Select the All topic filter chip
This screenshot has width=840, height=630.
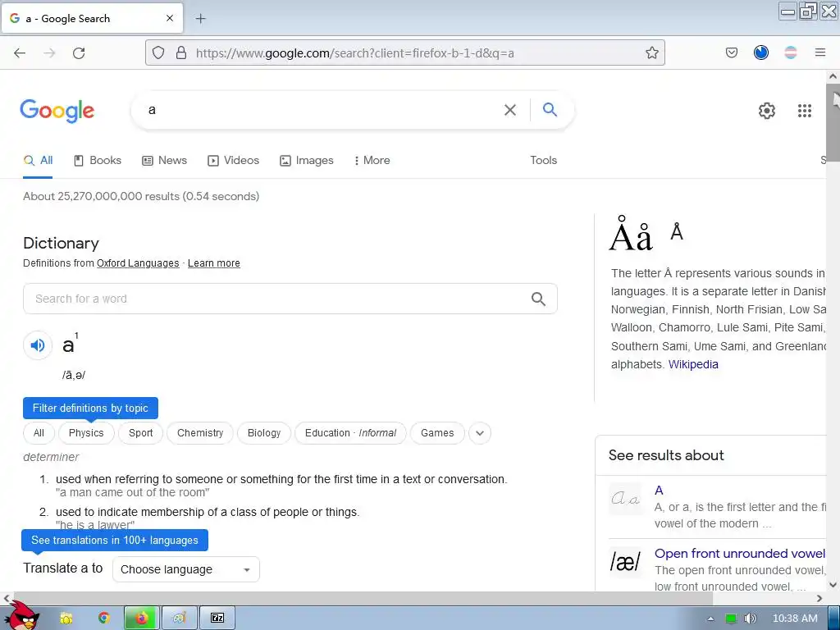39,433
